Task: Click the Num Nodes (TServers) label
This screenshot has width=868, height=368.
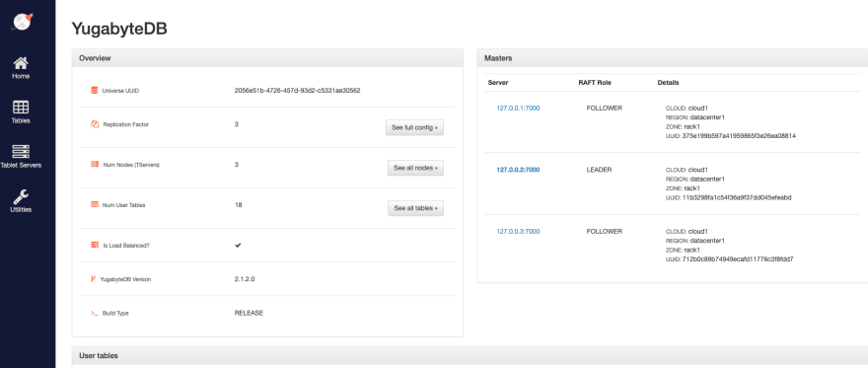Action: coord(131,165)
